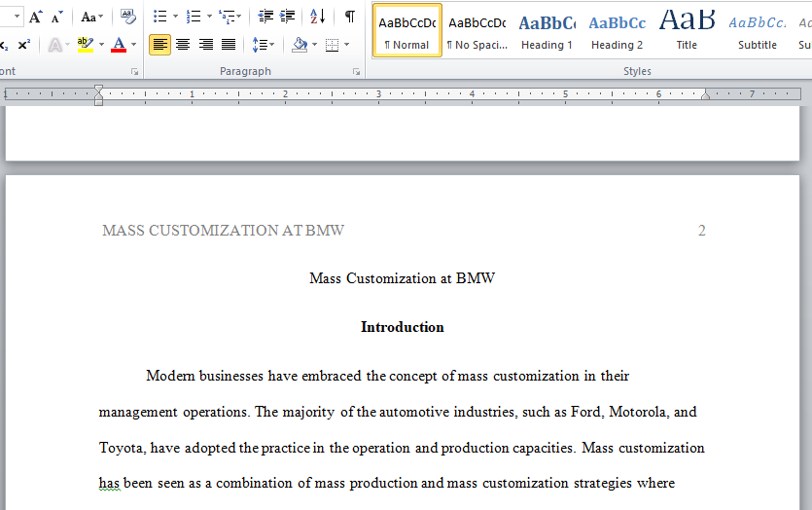Image resolution: width=812 pixels, height=510 pixels.
Task: Apply the Subtitle style
Action: (758, 30)
